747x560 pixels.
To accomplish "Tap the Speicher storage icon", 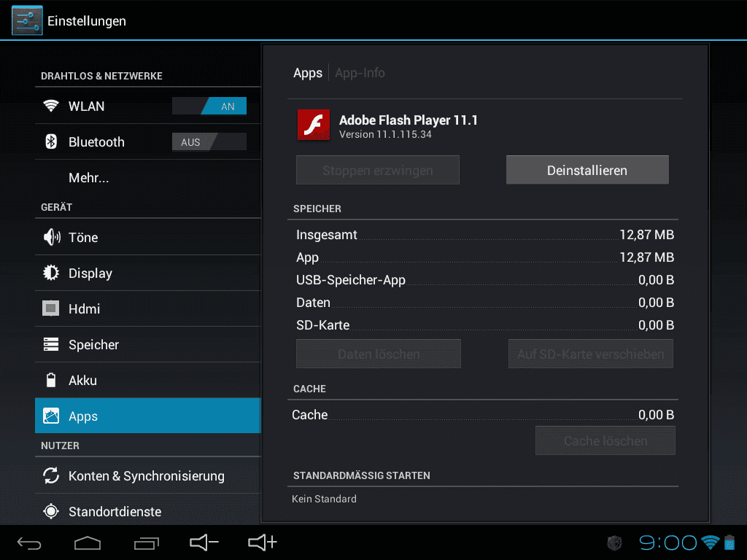I will (51, 344).
